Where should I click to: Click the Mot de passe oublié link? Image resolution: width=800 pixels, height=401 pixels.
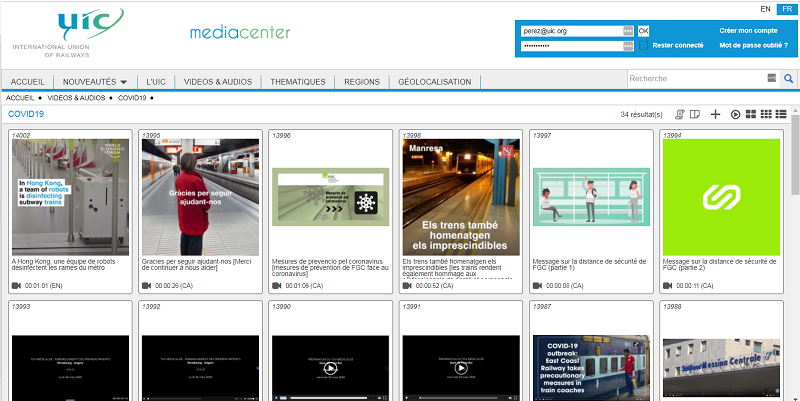(753, 45)
